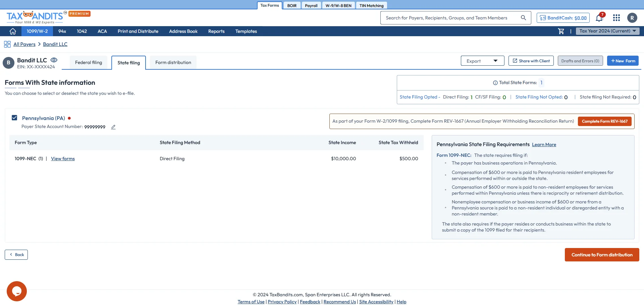Image resolution: width=644 pixels, height=308 pixels.
Task: Edit Payer State Account Number pencil icon
Action: [113, 127]
